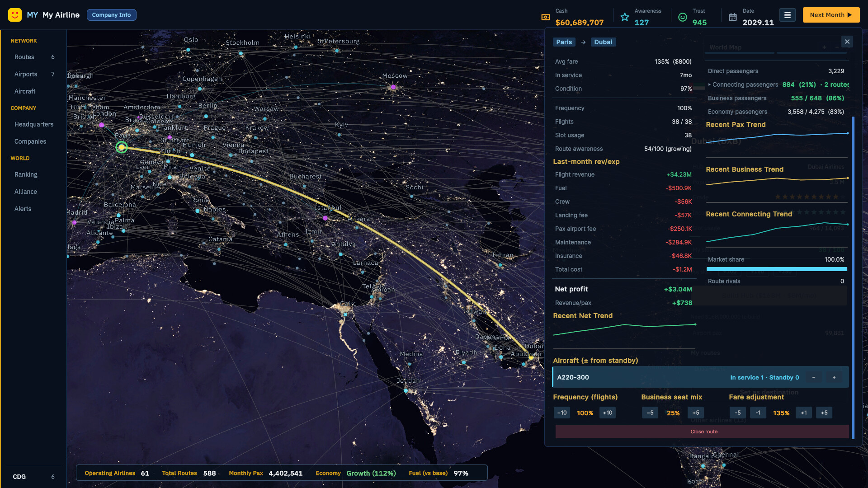
Task: Click the awareness star icon
Action: click(x=625, y=17)
